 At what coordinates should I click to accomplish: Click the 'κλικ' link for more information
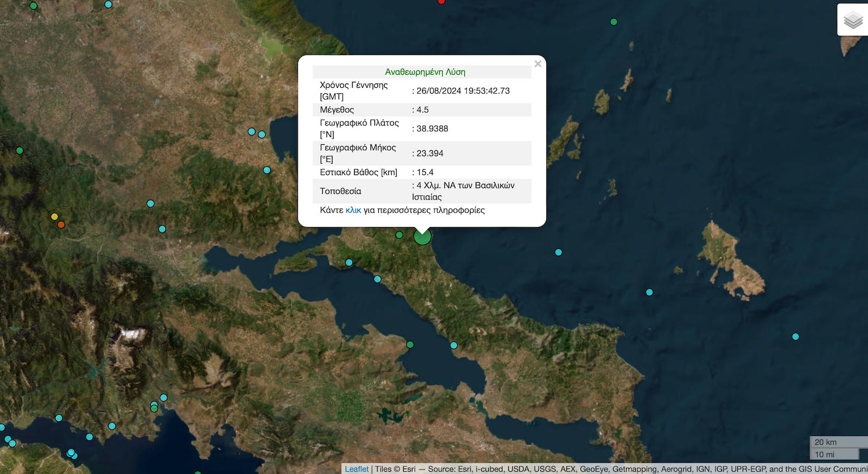pos(353,210)
